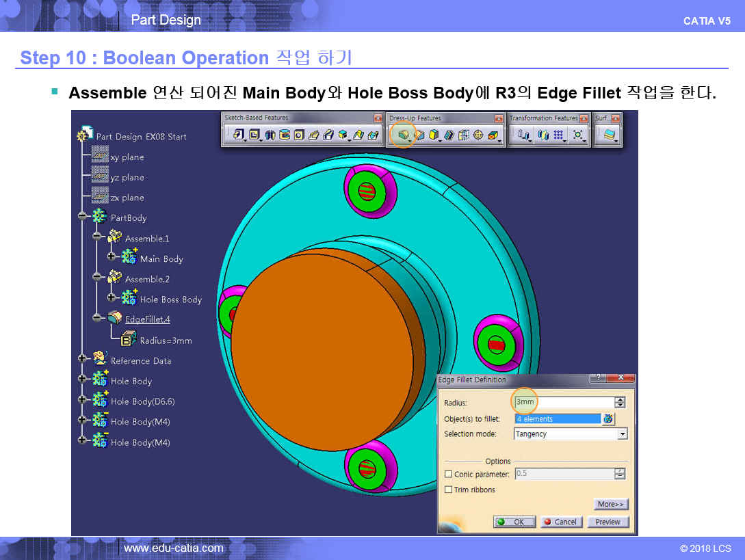This screenshot has width=745, height=560.
Task: Select EdgeFillet.4 in the specification tree
Action: (x=147, y=319)
